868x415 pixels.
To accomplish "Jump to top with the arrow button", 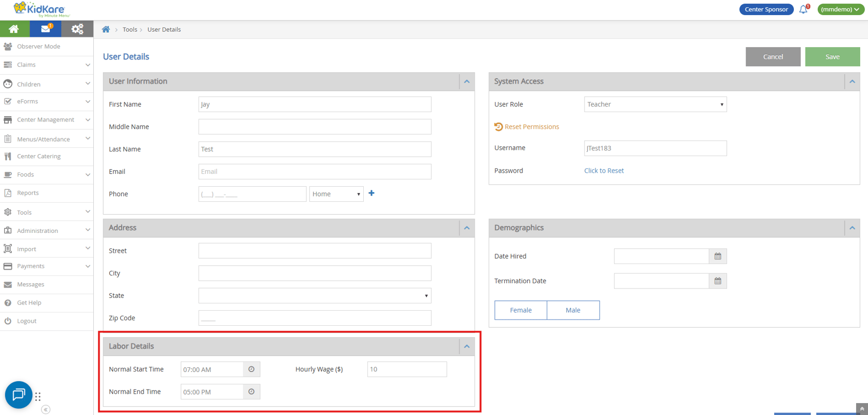I will [862, 409].
